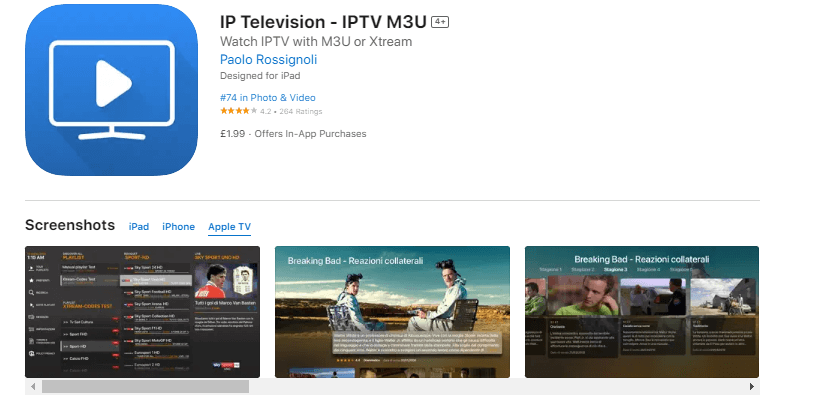
Task: Open the #74 in Photo & Video ranking link
Action: (268, 97)
